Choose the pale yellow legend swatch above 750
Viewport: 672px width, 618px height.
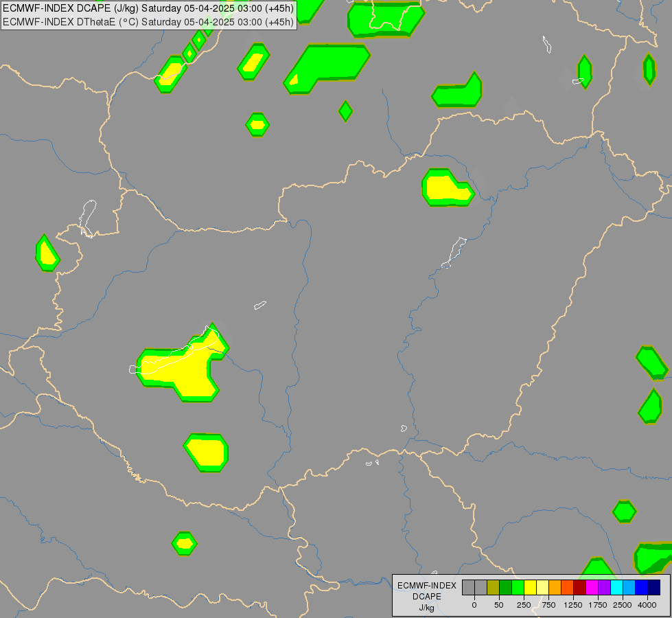(542, 588)
